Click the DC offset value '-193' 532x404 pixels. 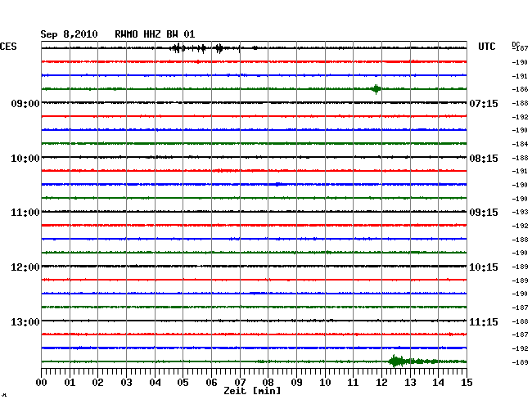tap(520, 212)
